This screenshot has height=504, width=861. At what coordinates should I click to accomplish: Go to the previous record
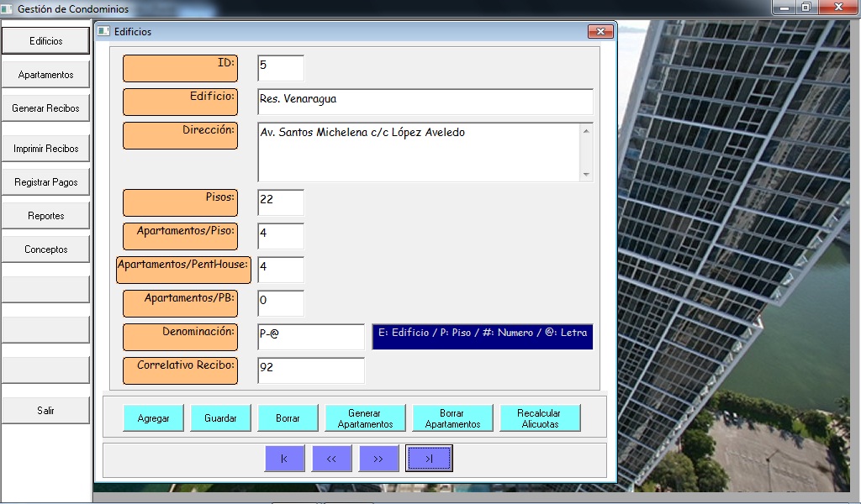(331, 459)
